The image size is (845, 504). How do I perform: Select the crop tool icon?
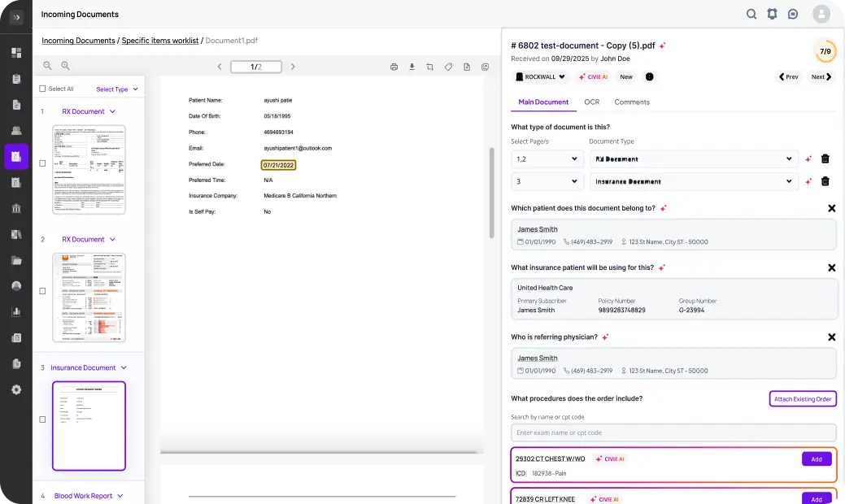(429, 67)
